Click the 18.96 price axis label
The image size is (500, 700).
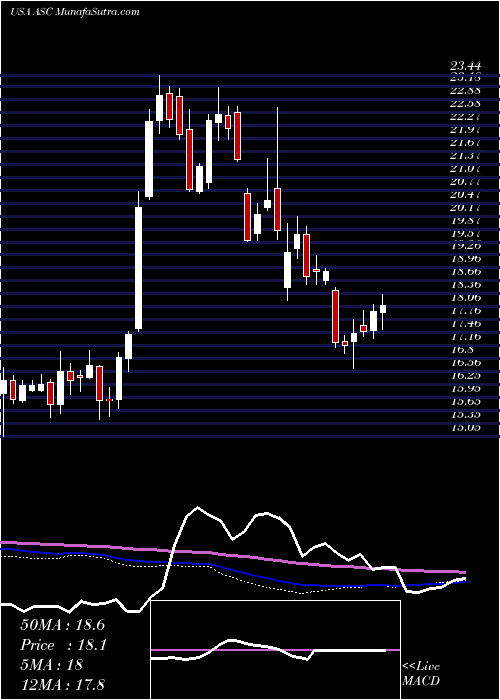[466, 258]
